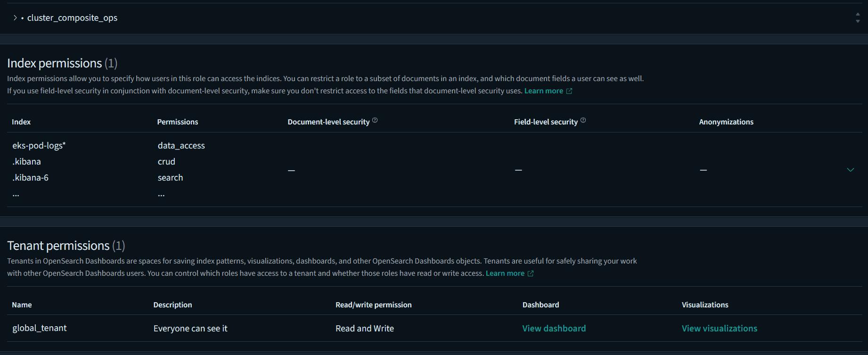Open View dashboard for global_tenant
The width and height of the screenshot is (868, 355).
tap(554, 329)
